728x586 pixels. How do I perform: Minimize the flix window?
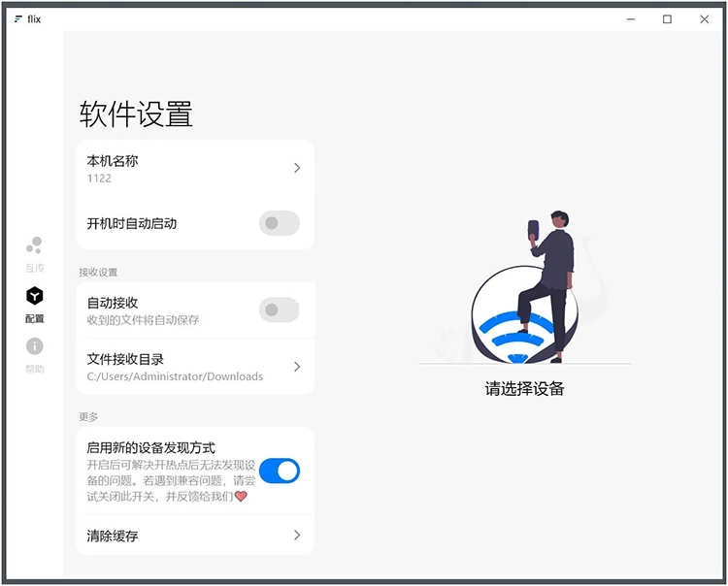coord(630,19)
